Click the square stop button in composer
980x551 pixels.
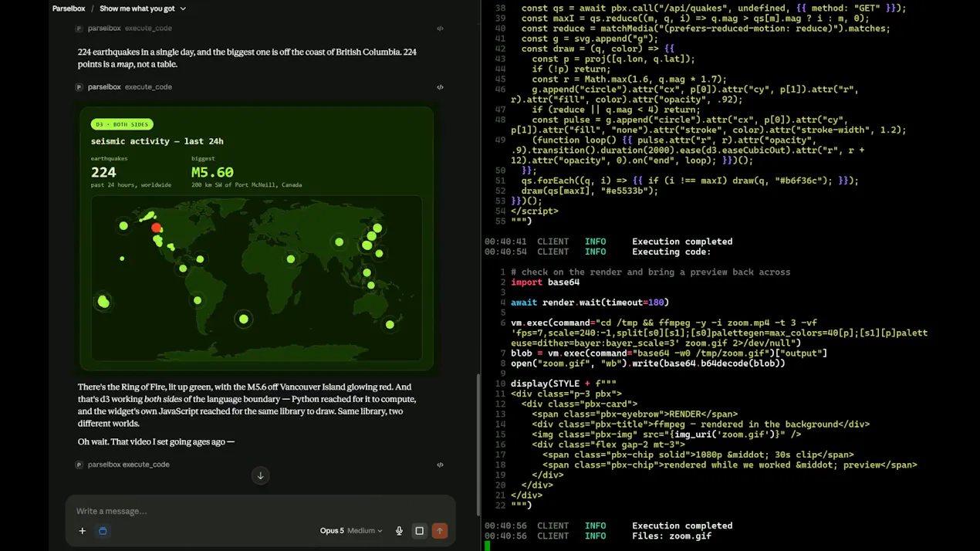pyautogui.click(x=419, y=531)
